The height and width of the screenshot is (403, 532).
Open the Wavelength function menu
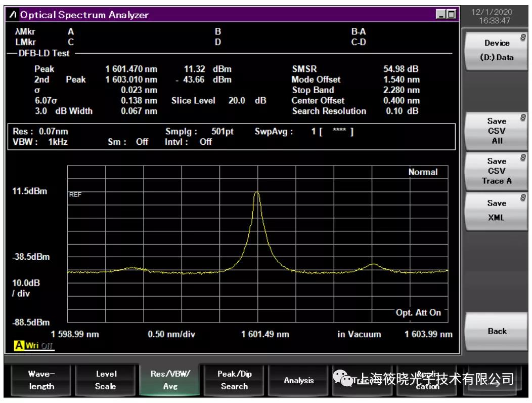tap(41, 380)
